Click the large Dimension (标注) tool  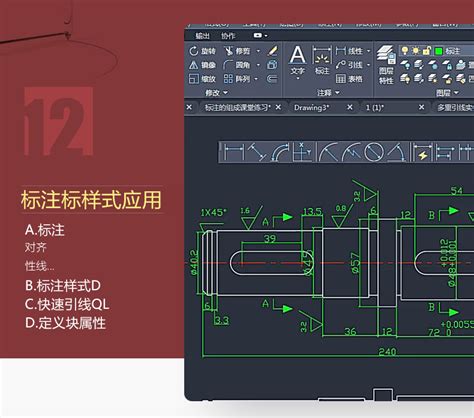click(x=322, y=59)
